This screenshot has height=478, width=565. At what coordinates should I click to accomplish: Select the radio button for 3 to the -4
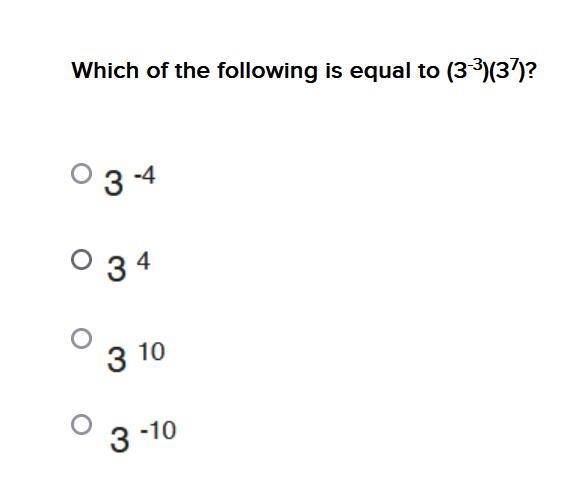coord(81,174)
